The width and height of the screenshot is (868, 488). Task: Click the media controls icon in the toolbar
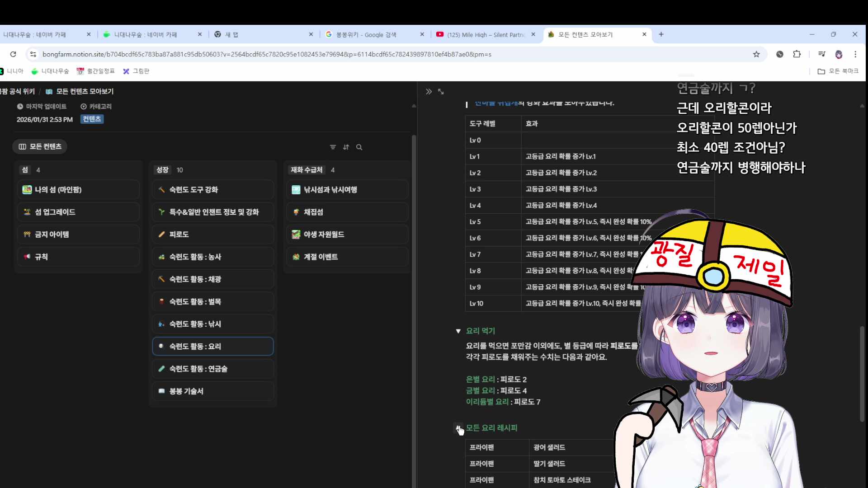coord(821,54)
